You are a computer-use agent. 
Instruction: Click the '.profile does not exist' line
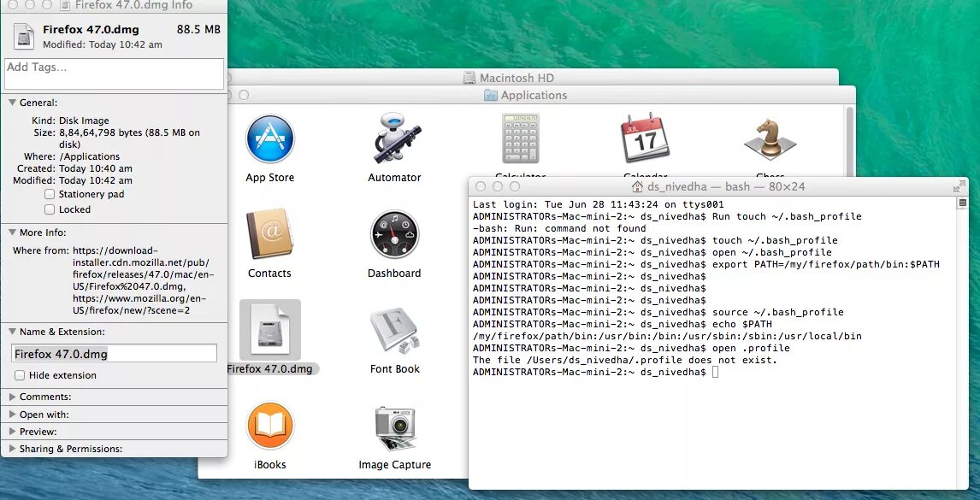(625, 360)
